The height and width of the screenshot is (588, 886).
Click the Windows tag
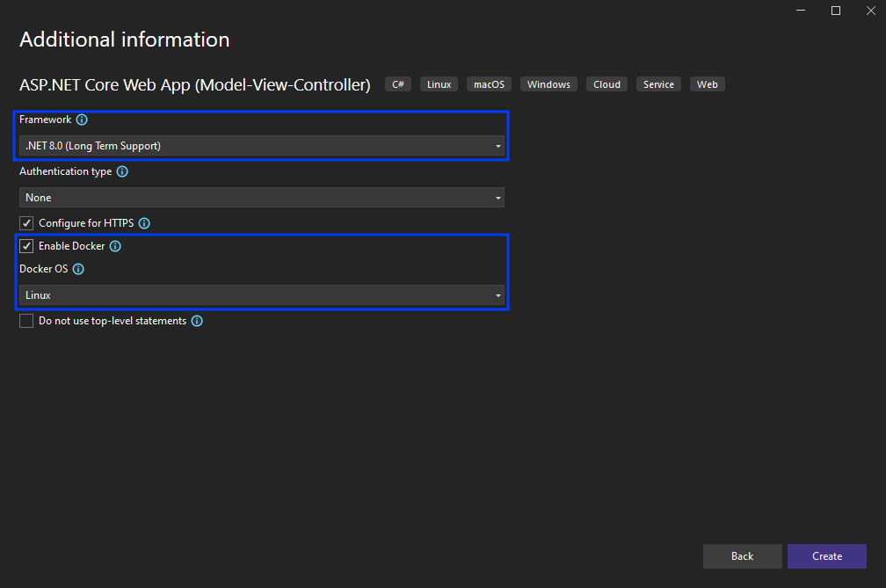coord(548,84)
